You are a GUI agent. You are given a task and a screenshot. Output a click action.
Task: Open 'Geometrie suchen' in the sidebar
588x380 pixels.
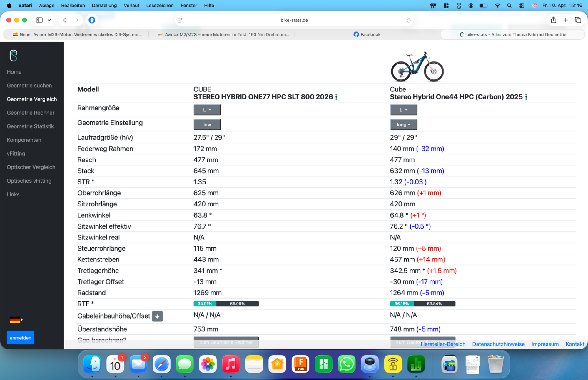(x=29, y=86)
